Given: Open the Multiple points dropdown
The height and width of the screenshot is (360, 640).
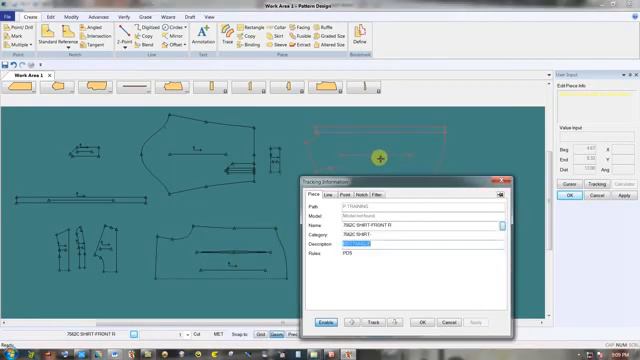Looking at the screenshot, I should pyautogui.click(x=18, y=44).
